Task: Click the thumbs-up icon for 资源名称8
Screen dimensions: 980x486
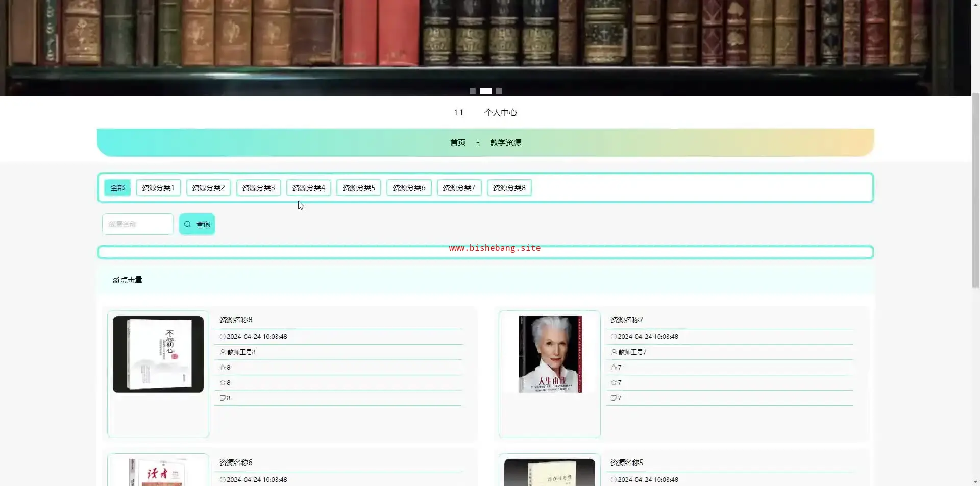Action: 223,368
